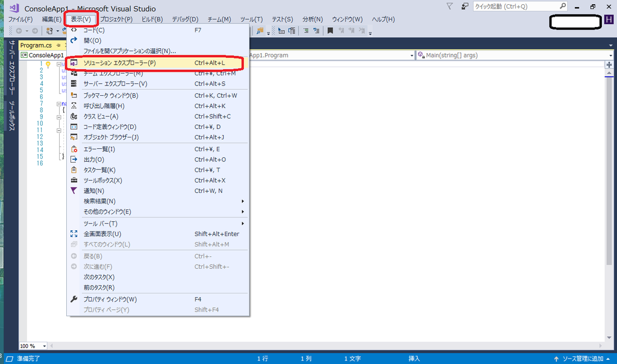Click the vertical scrollbar down arrow
Screen dimensions: 617x364
609,337
